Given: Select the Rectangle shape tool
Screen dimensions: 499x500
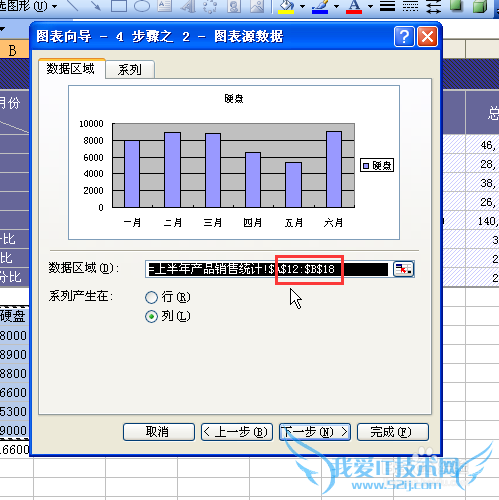Looking at the screenshot, I should coord(119,6).
